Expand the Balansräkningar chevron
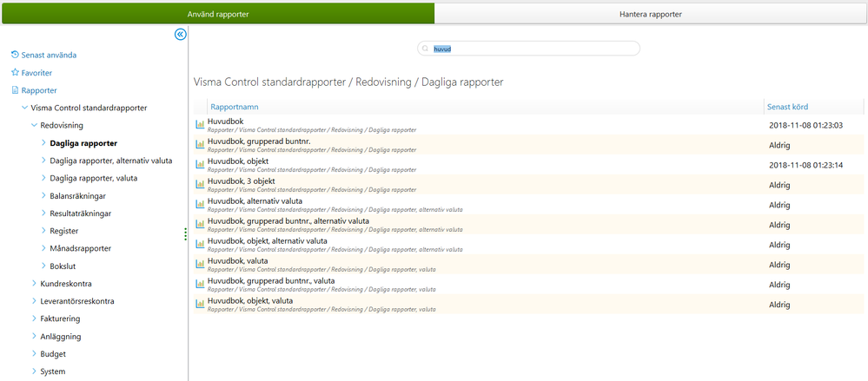868x381 pixels. tap(43, 196)
